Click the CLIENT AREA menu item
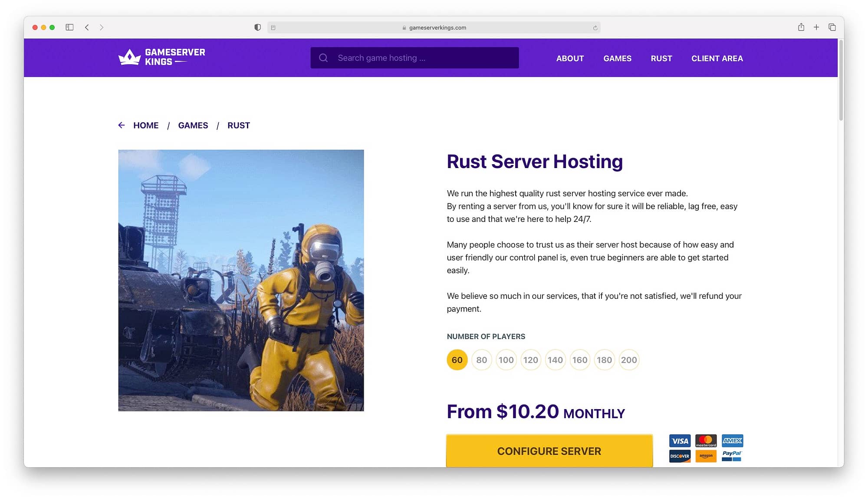 717,58
